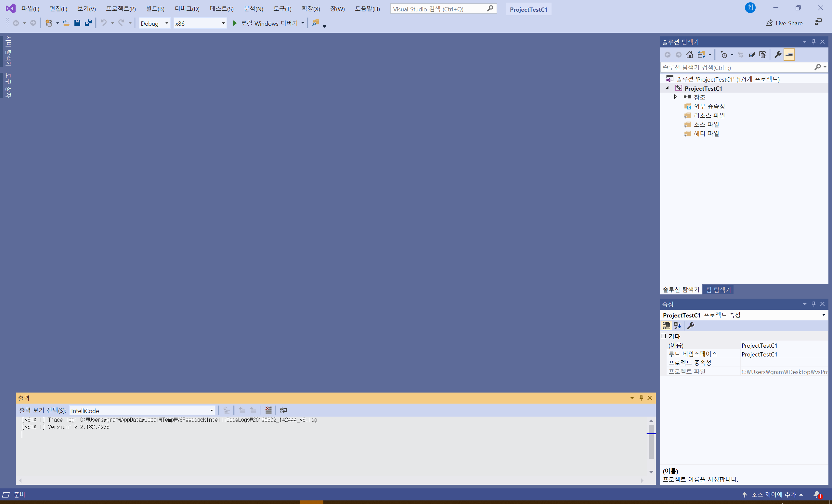
Task: Click the Save All toolbar icon
Action: [x=88, y=23]
